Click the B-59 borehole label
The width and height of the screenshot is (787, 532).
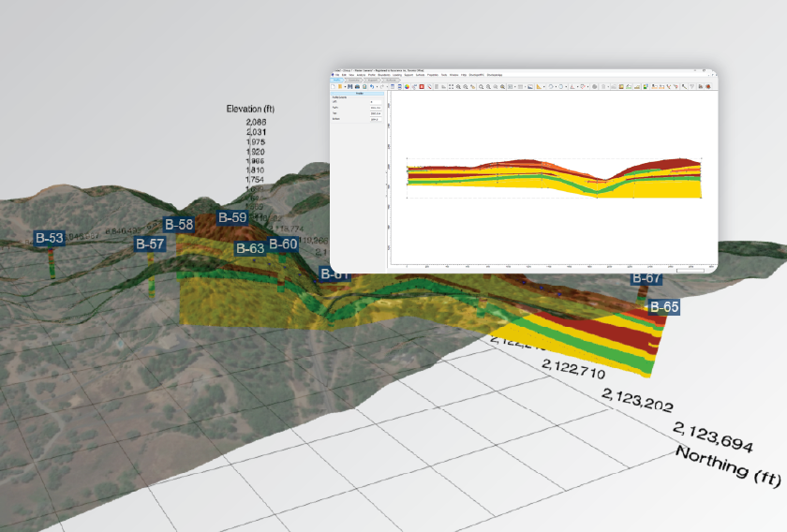(232, 217)
